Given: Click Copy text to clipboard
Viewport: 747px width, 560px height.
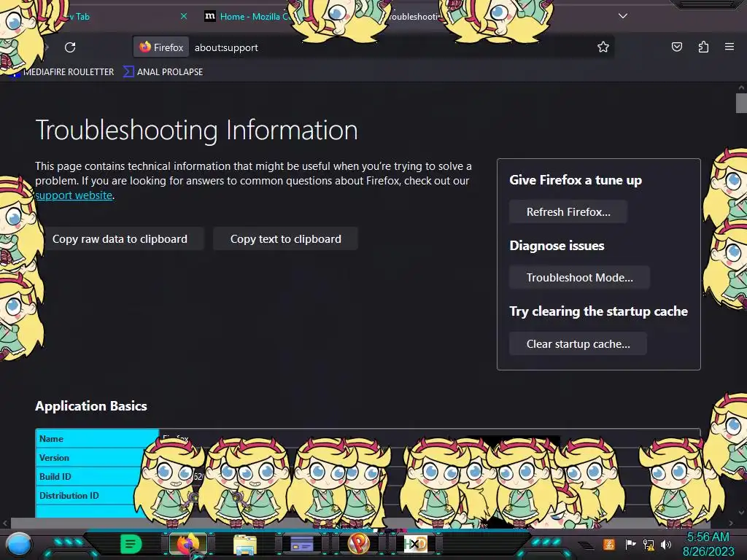Looking at the screenshot, I should 285,239.
